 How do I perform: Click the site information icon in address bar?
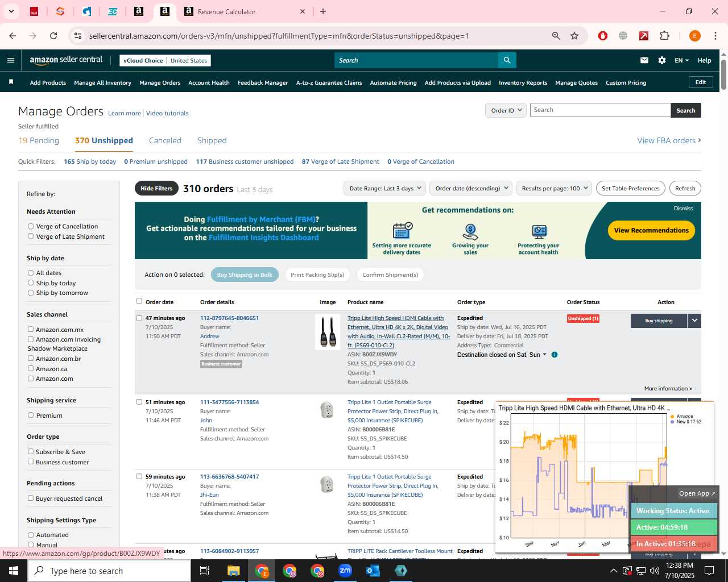[78, 36]
